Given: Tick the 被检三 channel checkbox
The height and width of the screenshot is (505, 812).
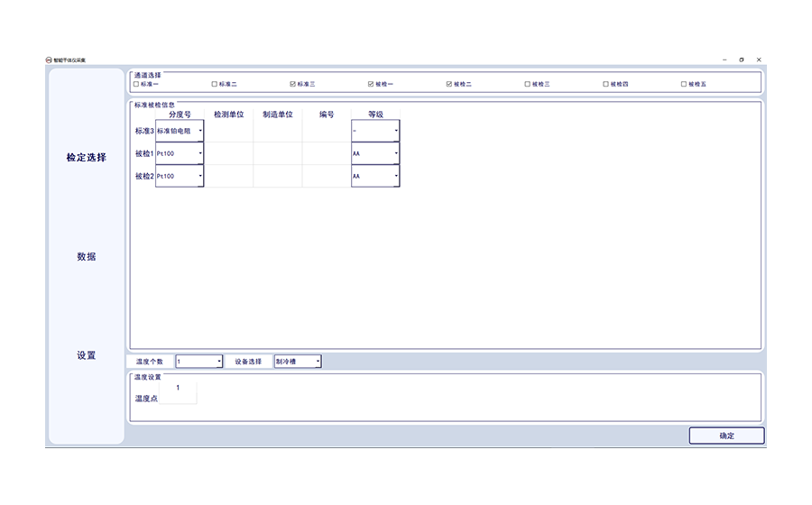Looking at the screenshot, I should click(x=528, y=84).
